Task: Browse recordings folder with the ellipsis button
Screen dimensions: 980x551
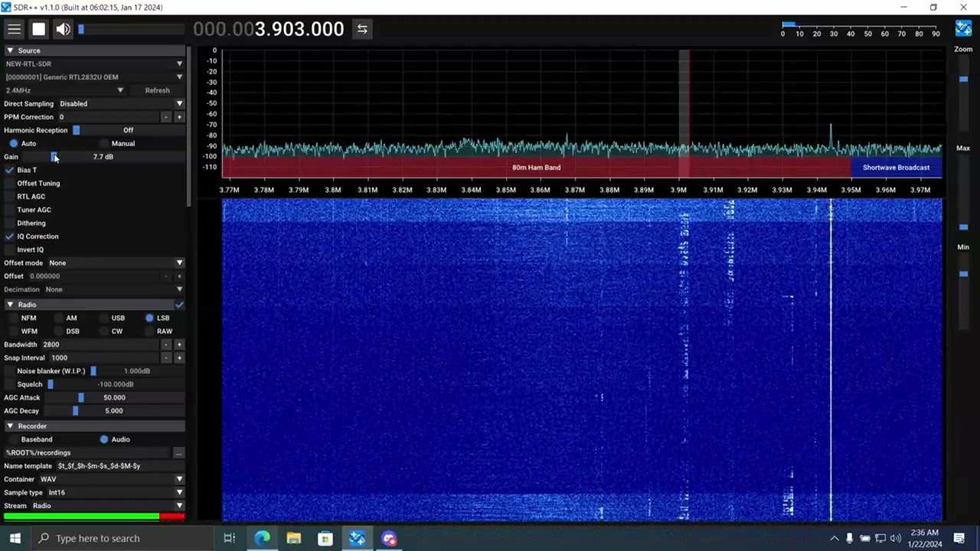Action: (x=178, y=452)
